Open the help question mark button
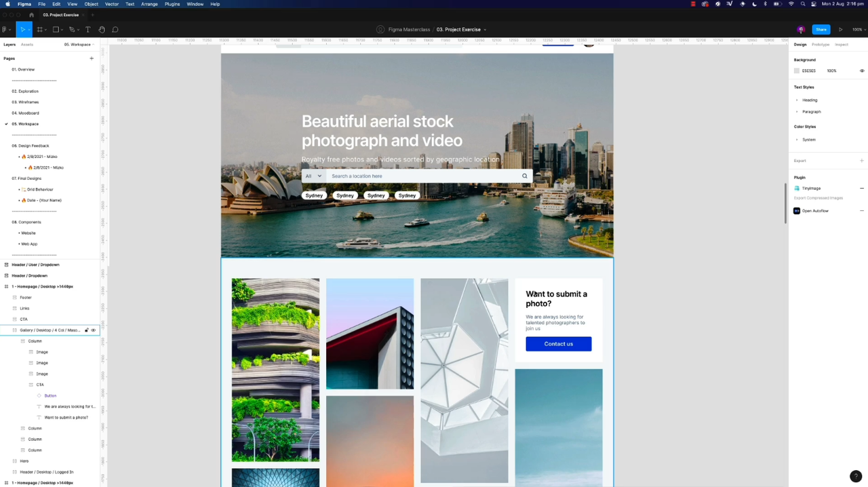868x487 pixels. coord(856,476)
